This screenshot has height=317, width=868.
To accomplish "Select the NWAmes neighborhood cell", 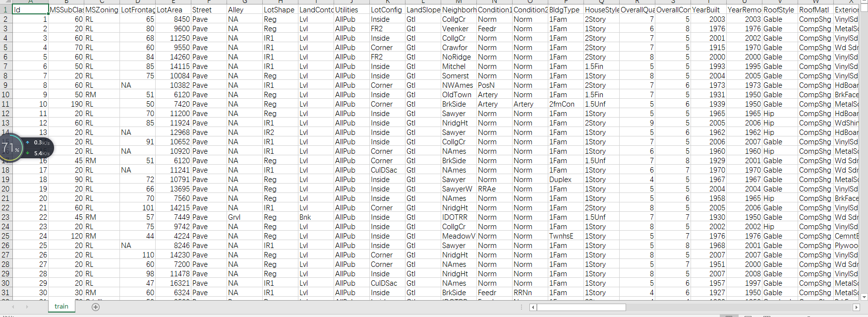I will click(459, 85).
